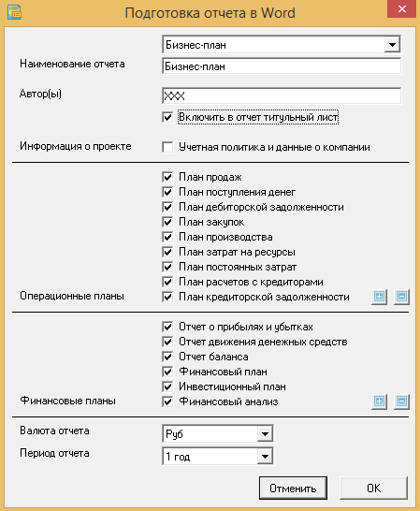This screenshot has height=511, width=420.
Task: Toggle План дебиторской задолженности checkbox
Action: click(x=167, y=207)
